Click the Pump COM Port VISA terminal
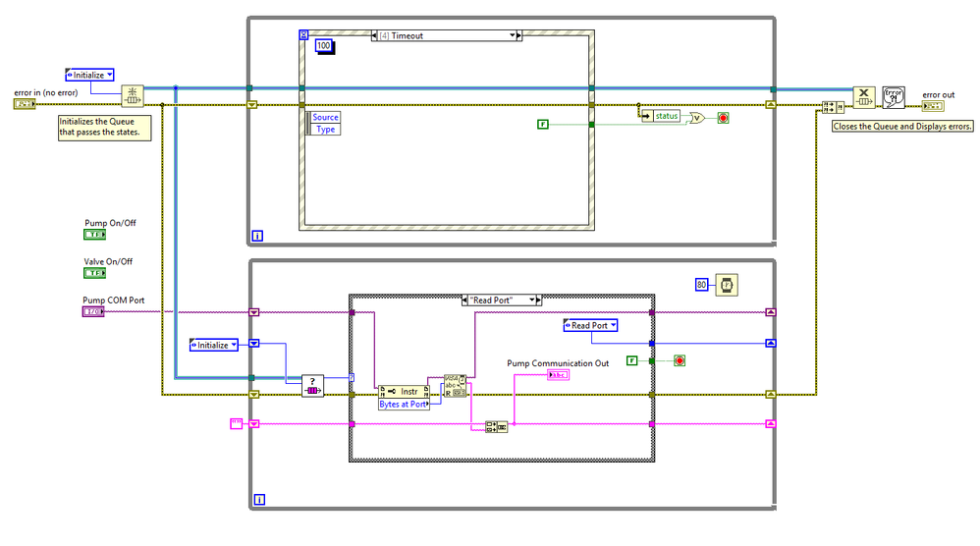Viewport: 980px width, 546px height. tap(93, 311)
